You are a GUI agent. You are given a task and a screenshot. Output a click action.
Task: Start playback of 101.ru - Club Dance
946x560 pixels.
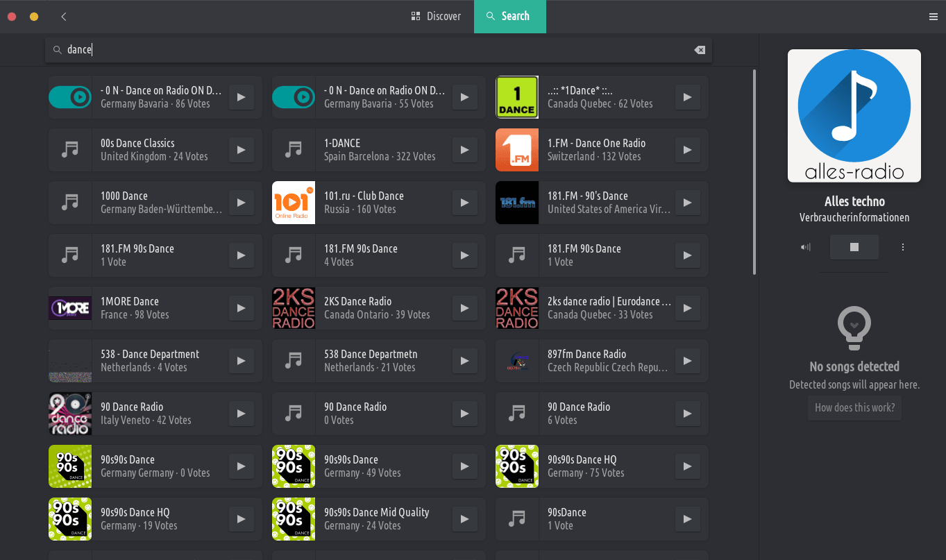pos(464,203)
